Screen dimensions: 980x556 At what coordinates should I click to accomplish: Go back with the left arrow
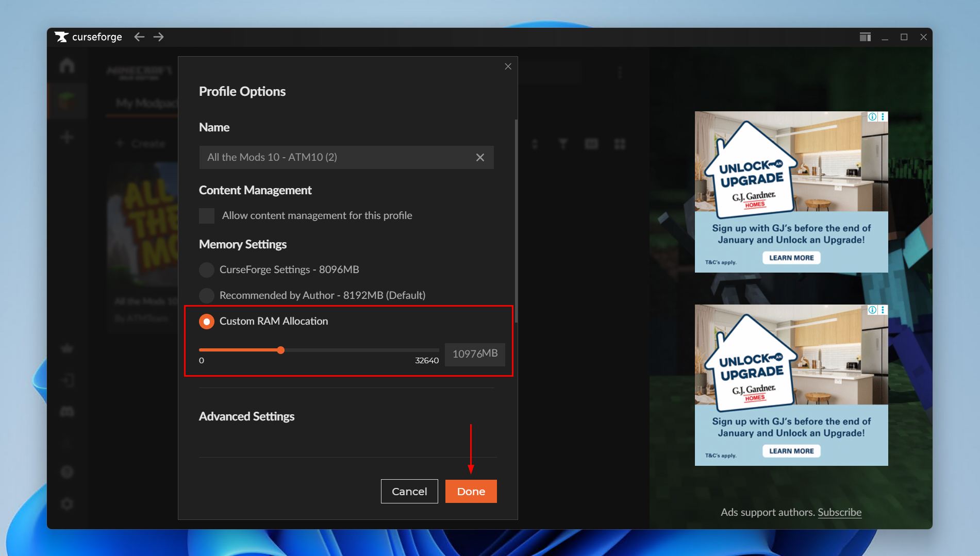click(x=139, y=37)
